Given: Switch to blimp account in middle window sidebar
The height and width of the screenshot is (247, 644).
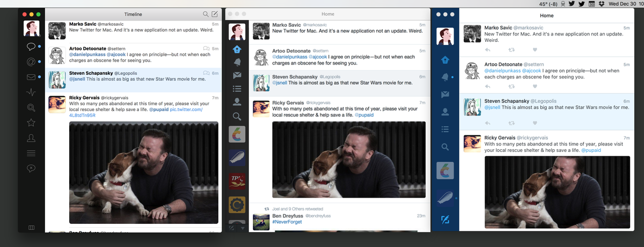Looking at the screenshot, I should click(237, 157).
